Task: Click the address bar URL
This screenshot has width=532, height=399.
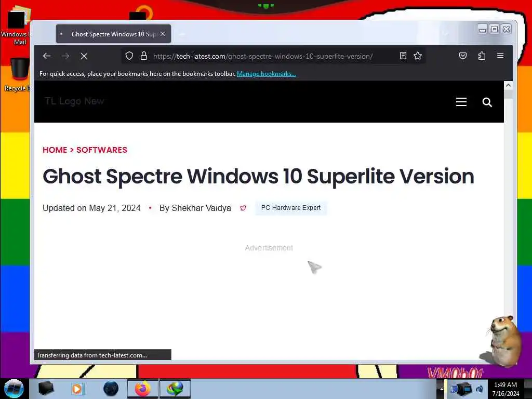Action: (x=262, y=56)
